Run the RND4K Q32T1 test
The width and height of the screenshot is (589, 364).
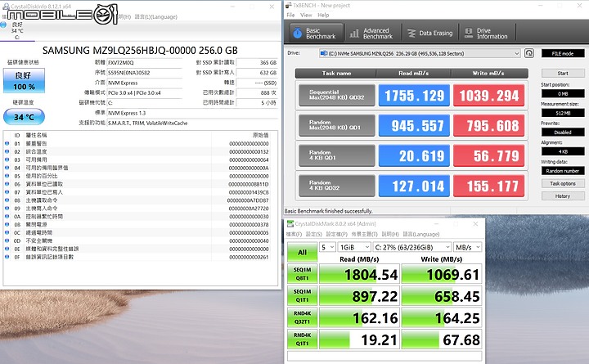[x=302, y=317]
